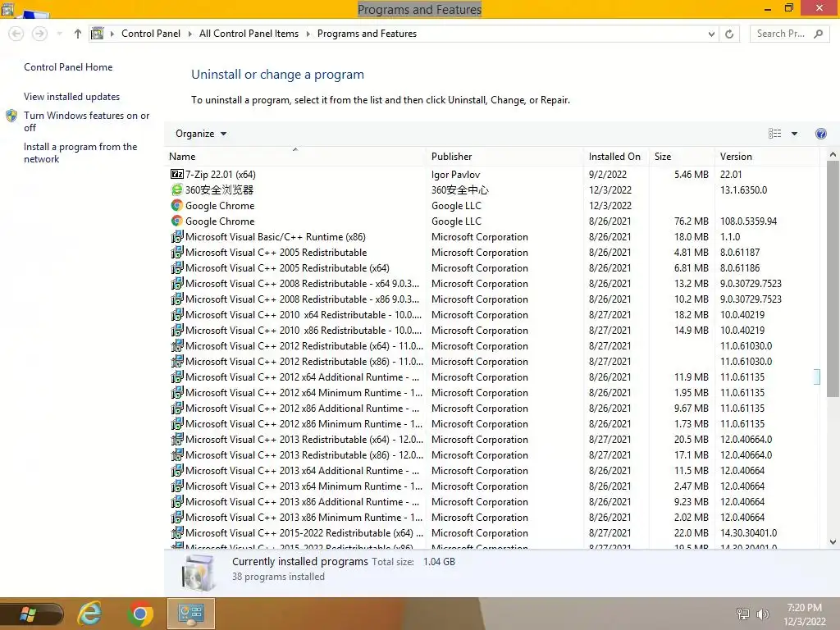The height and width of the screenshot is (630, 840).
Task: Click the 360 browser green icon
Action: coord(177,189)
